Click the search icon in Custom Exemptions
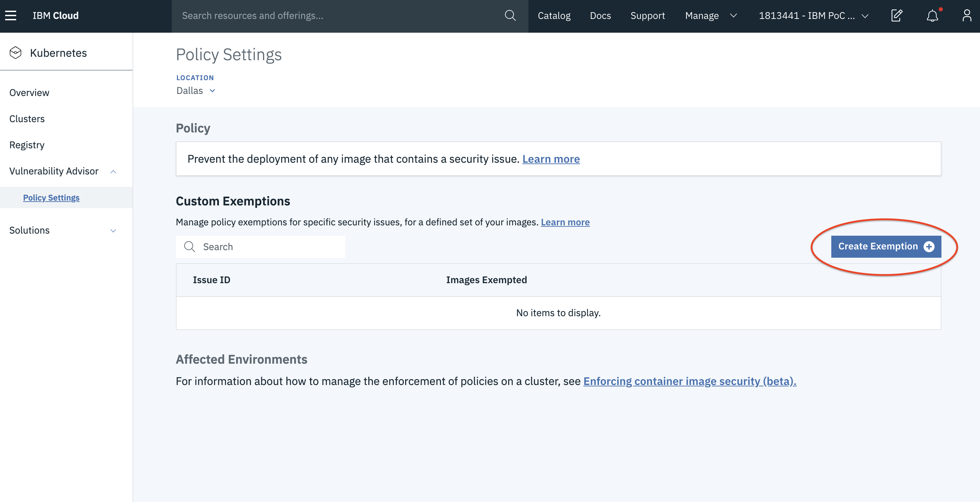The image size is (980, 502). pyautogui.click(x=190, y=246)
